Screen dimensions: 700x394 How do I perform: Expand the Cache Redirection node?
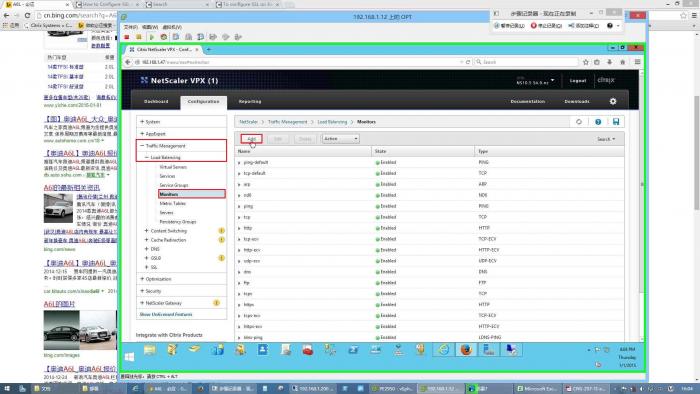147,240
